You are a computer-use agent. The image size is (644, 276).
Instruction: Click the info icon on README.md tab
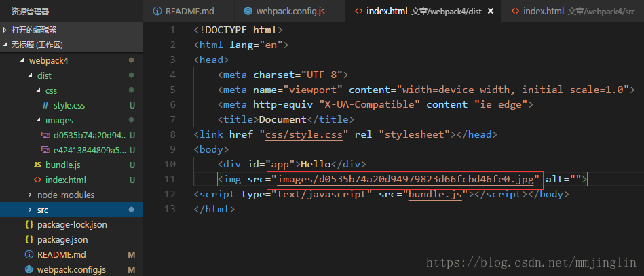tap(157, 12)
